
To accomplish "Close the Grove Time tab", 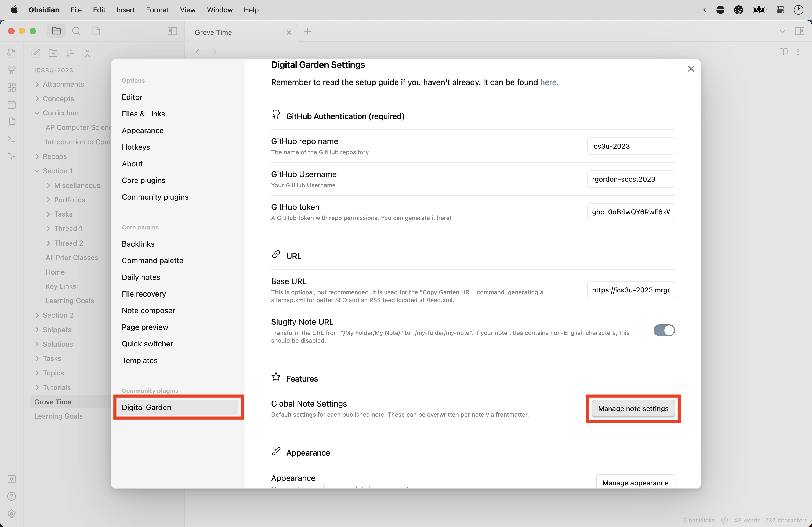I will click(x=289, y=32).
